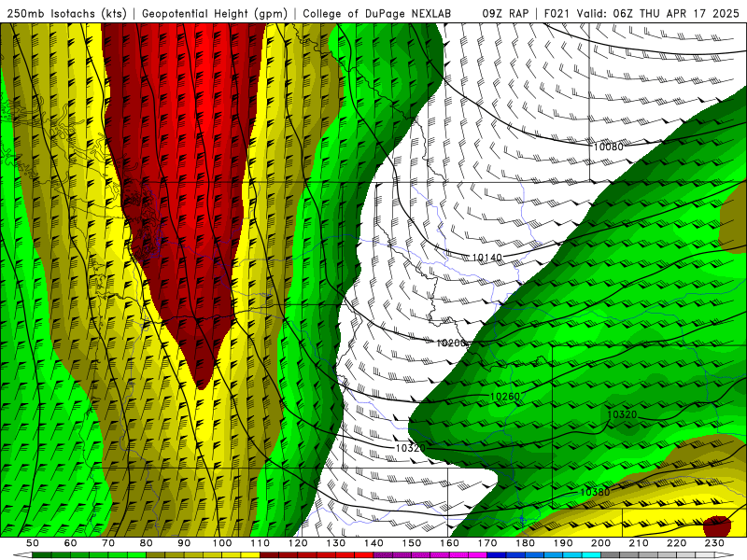Select the '210' color scale value
Viewport: 747px width, 560px height.
[640, 543]
